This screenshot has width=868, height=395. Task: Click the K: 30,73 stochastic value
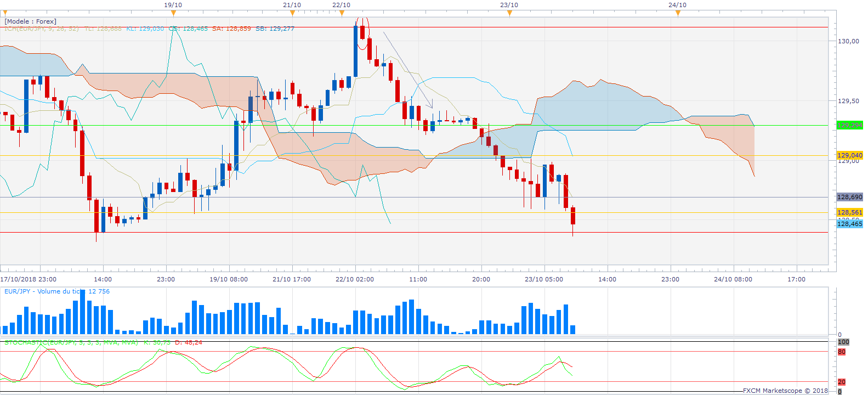tap(157, 342)
